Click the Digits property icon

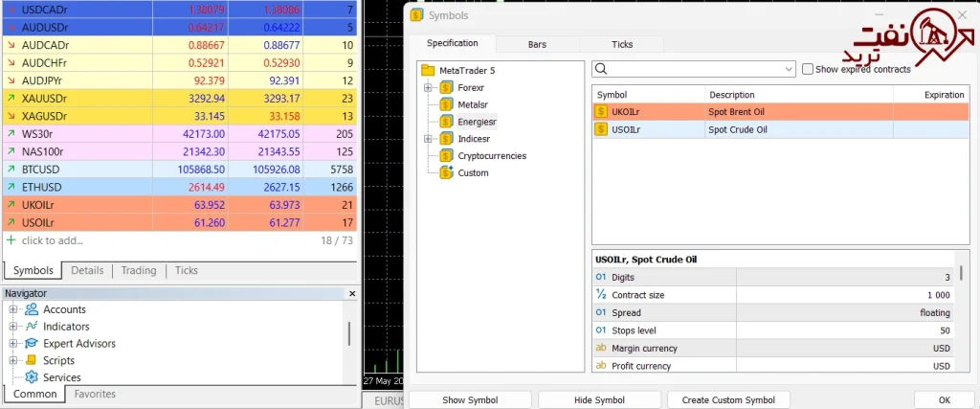[x=601, y=277]
